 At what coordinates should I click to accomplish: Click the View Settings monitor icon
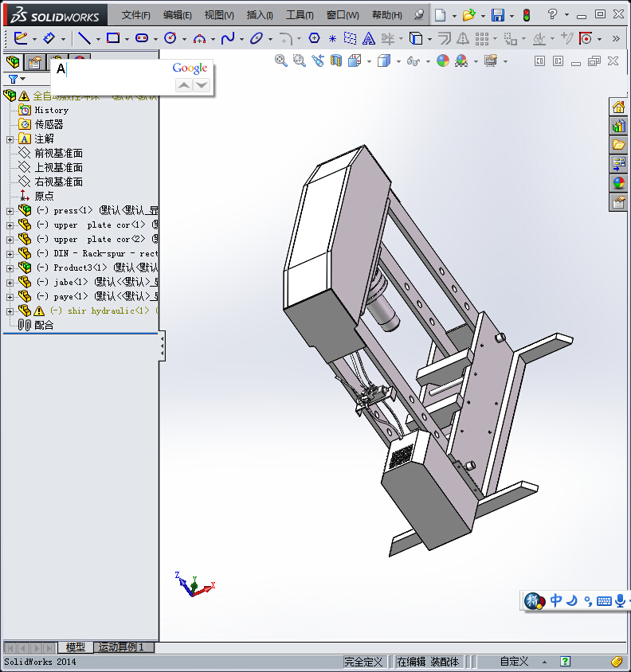491,61
